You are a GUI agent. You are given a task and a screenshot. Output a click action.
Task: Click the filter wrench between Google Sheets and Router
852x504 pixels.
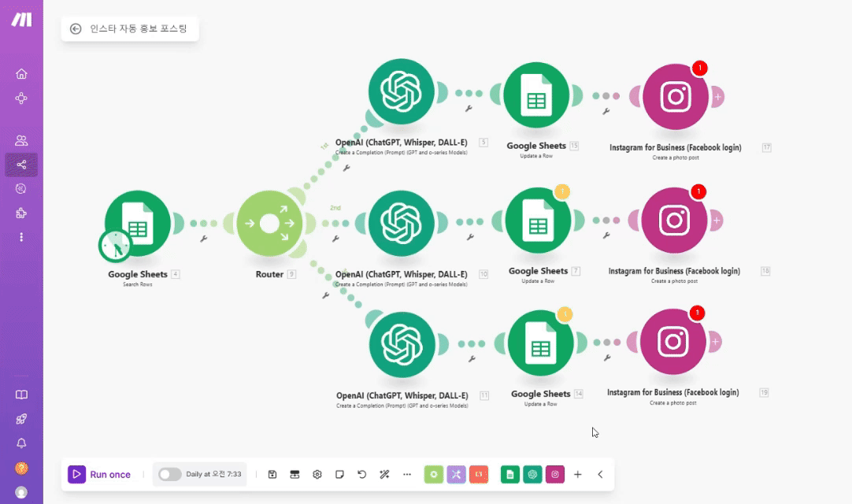(203, 239)
